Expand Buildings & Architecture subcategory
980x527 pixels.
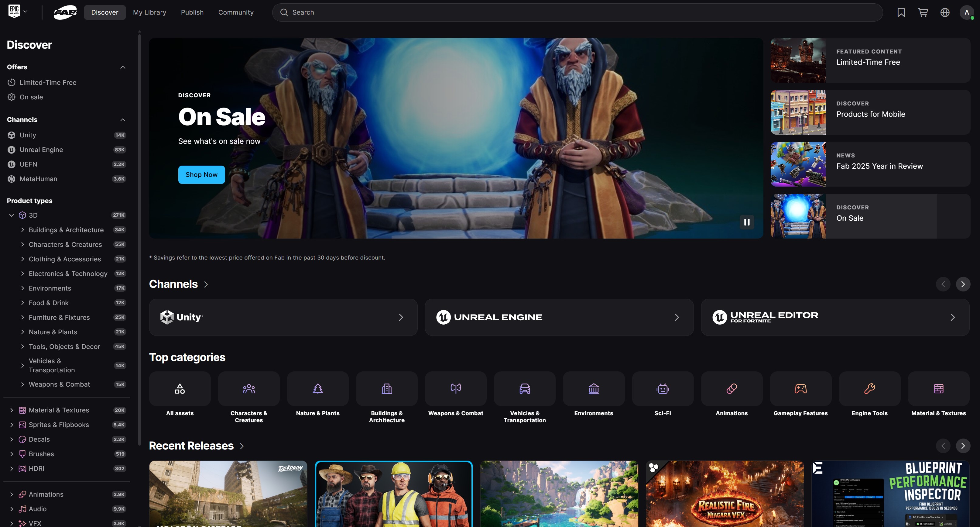coord(22,230)
